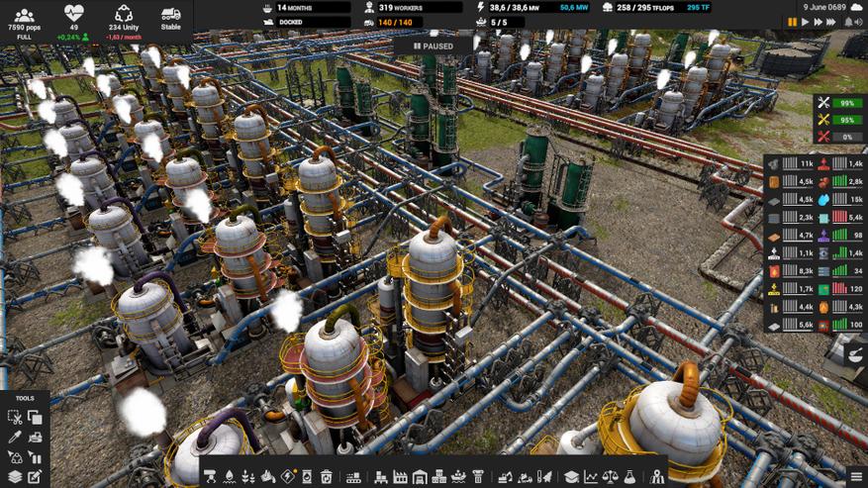Select the Unity boost cursor tool
Viewport: 868px width, 488px height.
click(15, 457)
